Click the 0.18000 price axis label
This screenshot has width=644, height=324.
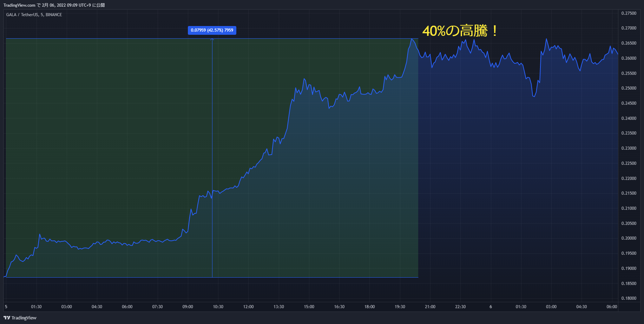pos(629,298)
